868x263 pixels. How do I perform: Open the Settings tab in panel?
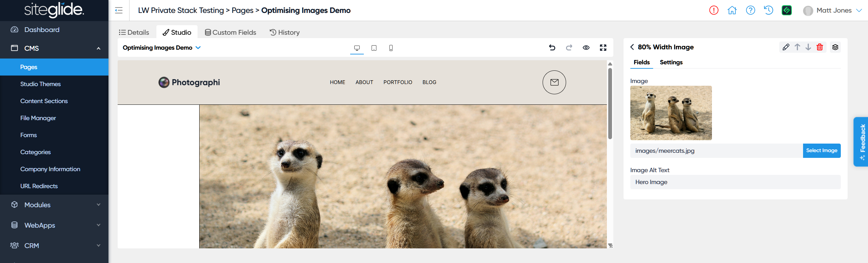pyautogui.click(x=671, y=62)
